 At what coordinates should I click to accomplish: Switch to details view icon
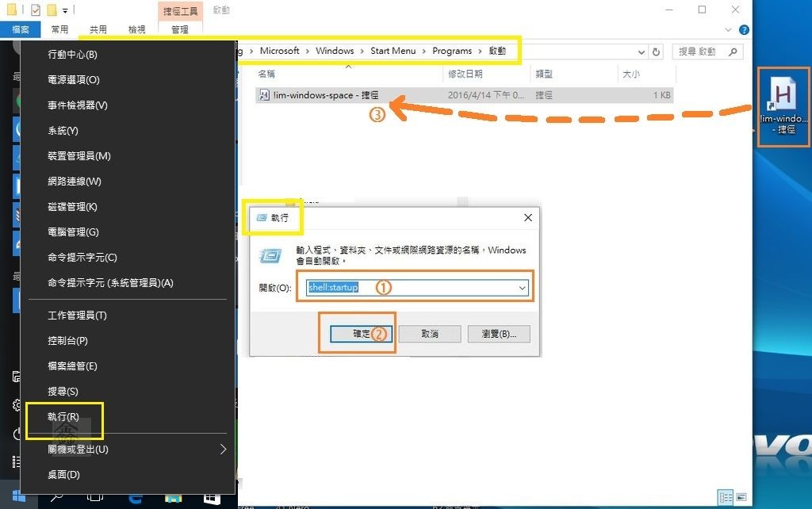726,498
